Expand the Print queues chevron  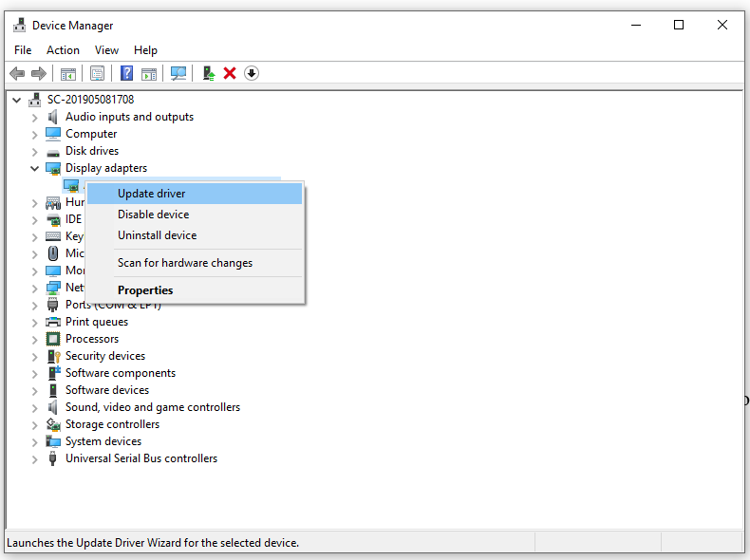pos(34,323)
